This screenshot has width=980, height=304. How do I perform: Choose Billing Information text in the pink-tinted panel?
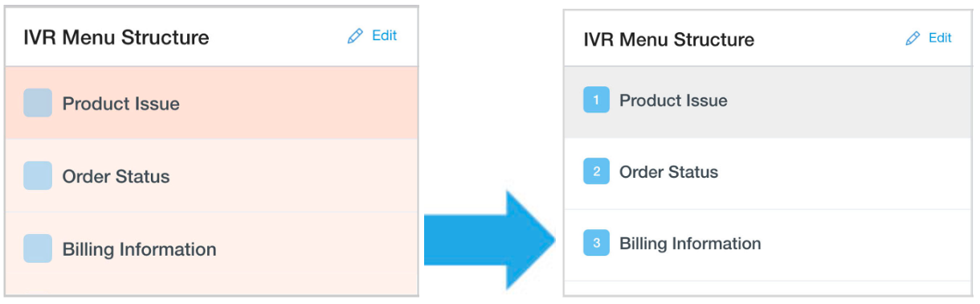pos(140,249)
